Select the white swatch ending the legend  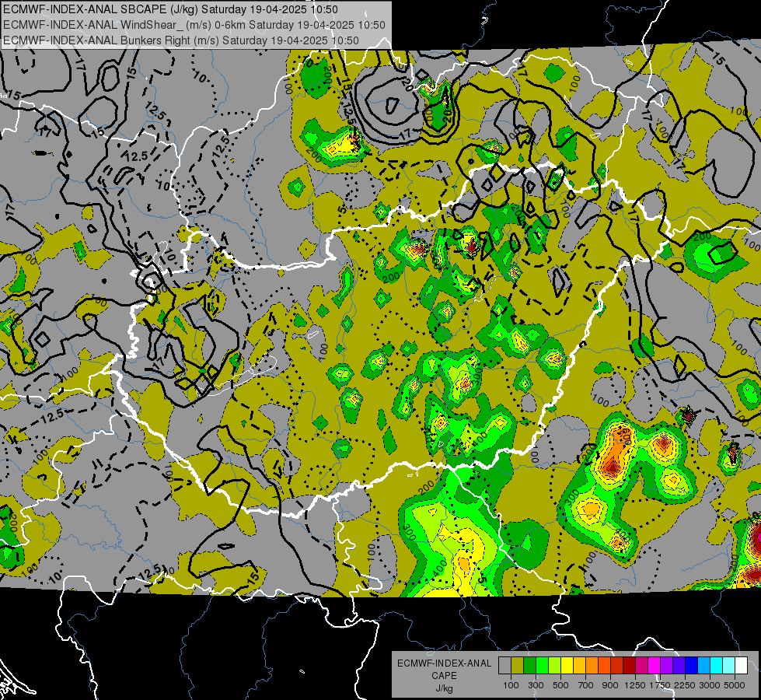tap(742, 666)
